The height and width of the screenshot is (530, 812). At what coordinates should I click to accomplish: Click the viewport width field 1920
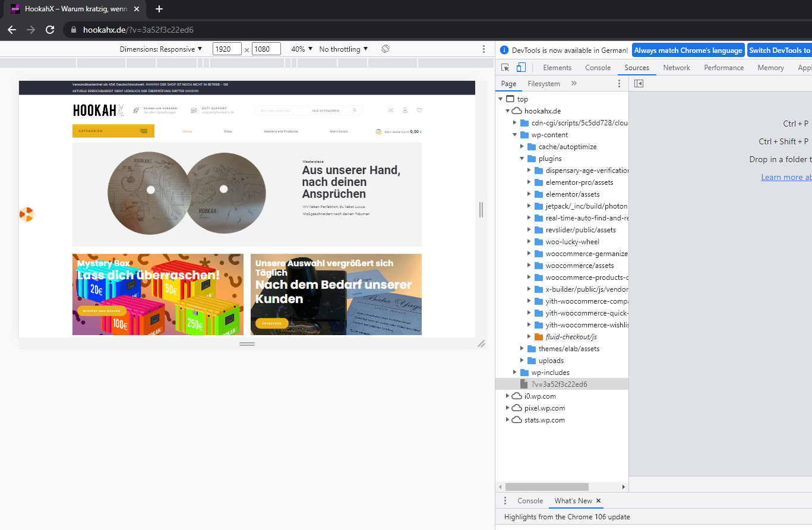pos(227,49)
